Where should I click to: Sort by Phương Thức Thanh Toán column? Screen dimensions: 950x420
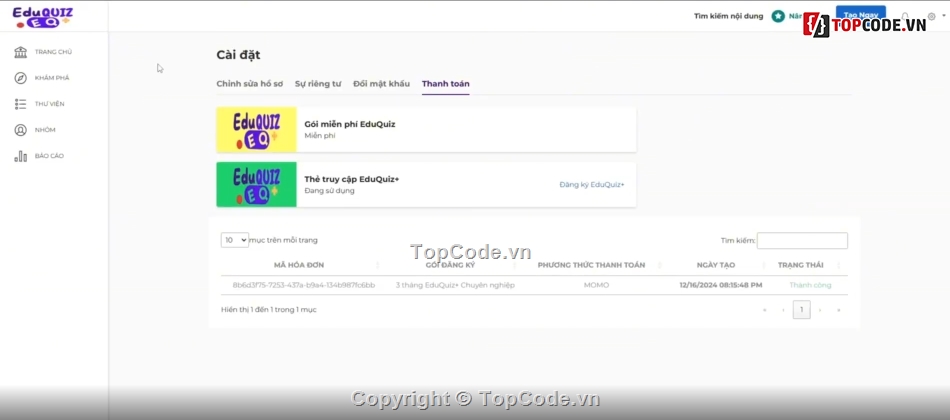pos(591,265)
